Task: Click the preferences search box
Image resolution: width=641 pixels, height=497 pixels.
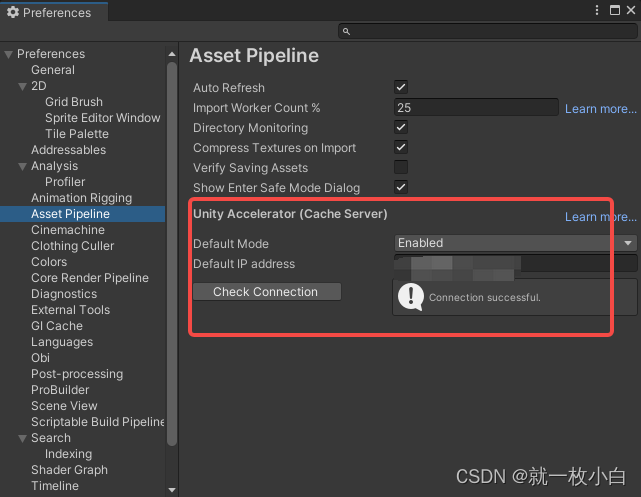Action: (x=488, y=31)
